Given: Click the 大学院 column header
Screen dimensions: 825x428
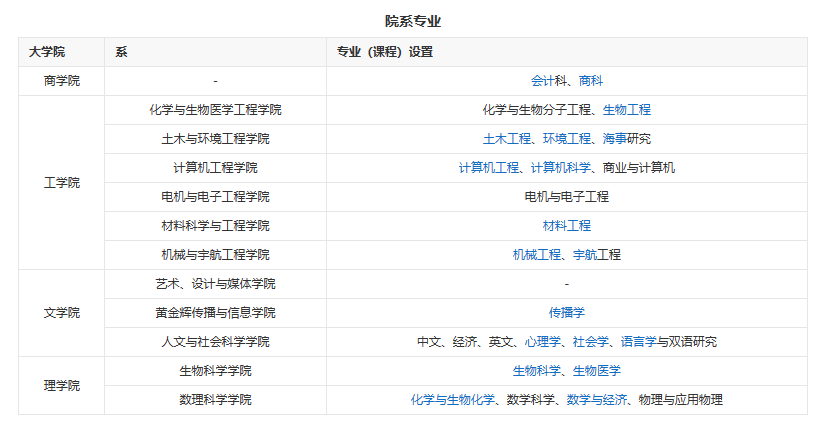Looking at the screenshot, I should pyautogui.click(x=47, y=52).
